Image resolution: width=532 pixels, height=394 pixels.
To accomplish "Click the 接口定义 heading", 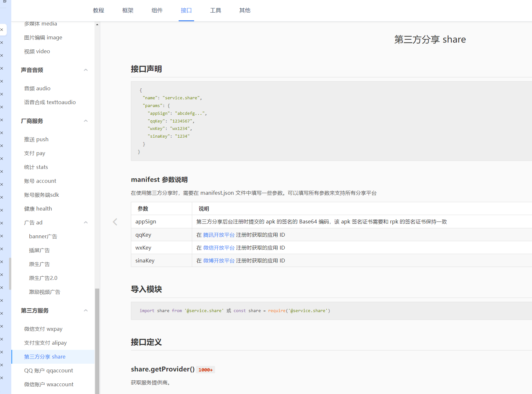I will (x=146, y=342).
